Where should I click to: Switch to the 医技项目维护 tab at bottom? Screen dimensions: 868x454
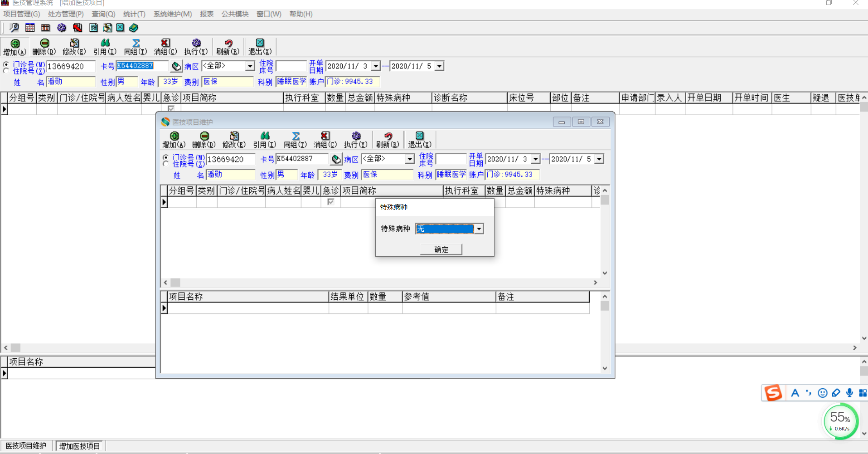[x=26, y=446]
